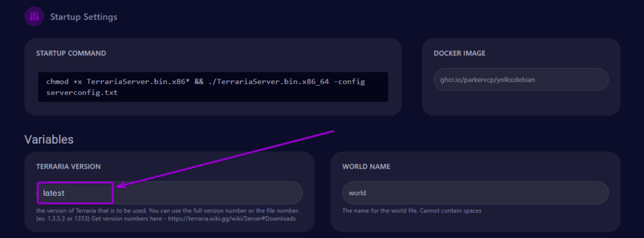This screenshot has height=238, width=644.
Task: Focus the World Name input field
Action: click(x=475, y=193)
